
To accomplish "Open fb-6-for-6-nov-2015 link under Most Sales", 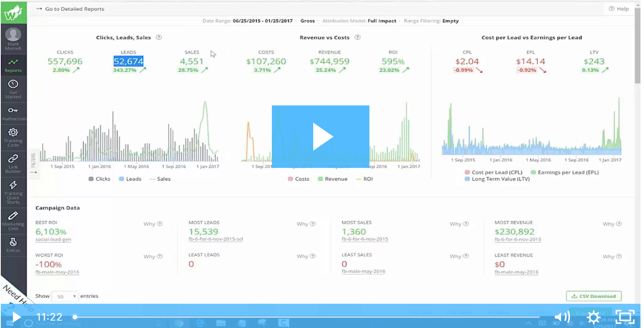I will 365,239.
